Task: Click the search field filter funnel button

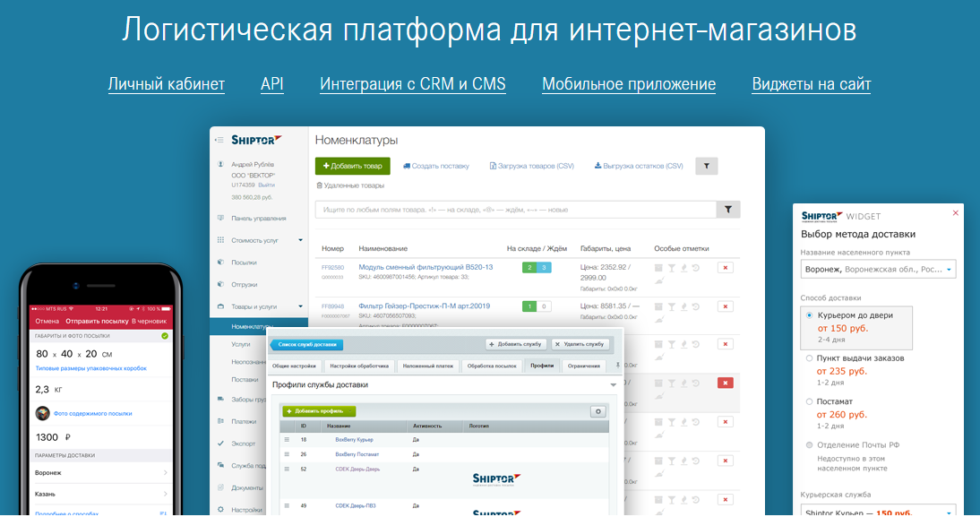Action: point(728,210)
